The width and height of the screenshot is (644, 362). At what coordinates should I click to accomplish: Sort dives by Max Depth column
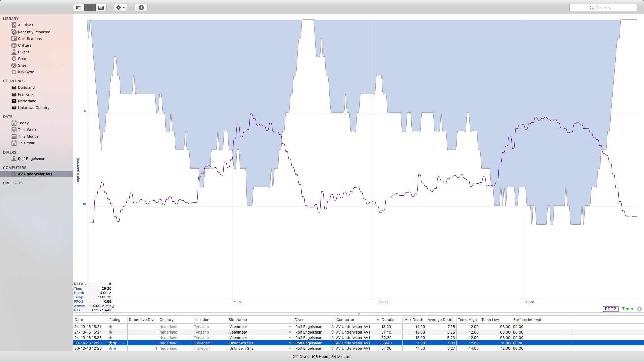[413, 320]
